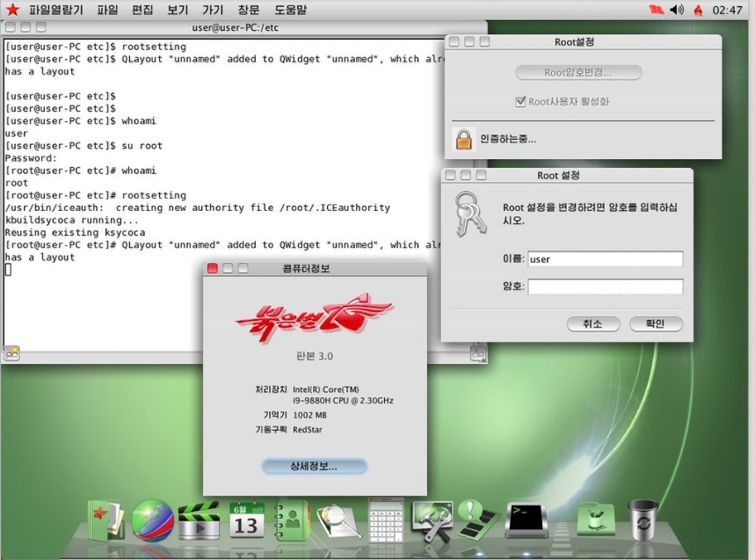Click the RedStar startup disk value
755x560 pixels.
[308, 430]
